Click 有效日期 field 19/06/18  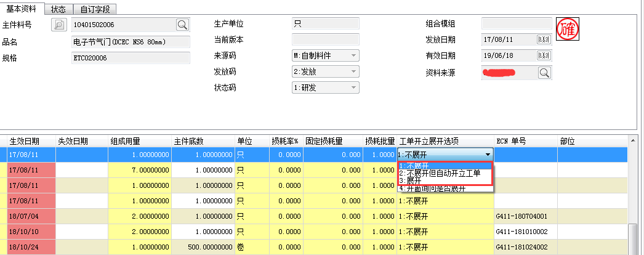(x=509, y=55)
